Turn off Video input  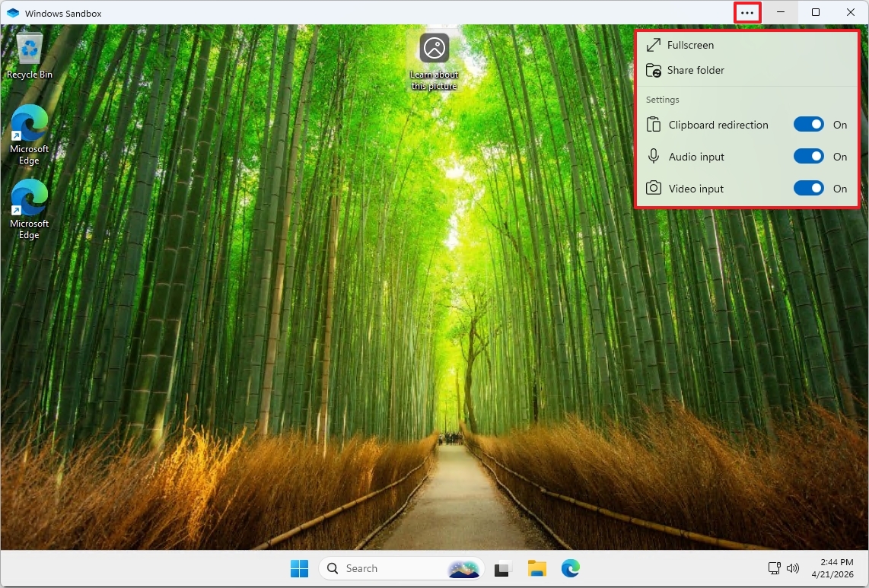click(x=809, y=188)
